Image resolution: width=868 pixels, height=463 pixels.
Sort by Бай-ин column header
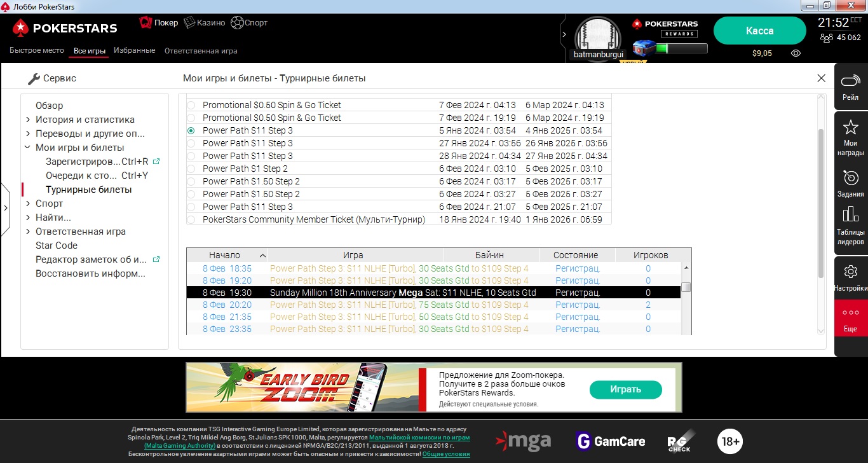pyautogui.click(x=489, y=255)
